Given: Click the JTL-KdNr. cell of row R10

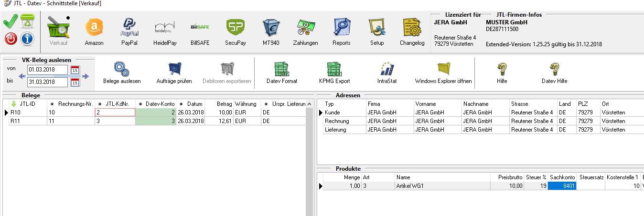Looking at the screenshot, I should [x=115, y=113].
